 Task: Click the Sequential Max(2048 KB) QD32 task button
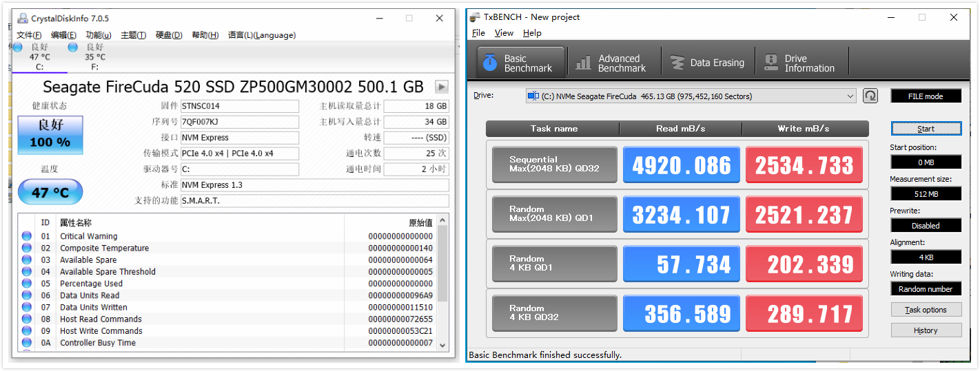555,165
